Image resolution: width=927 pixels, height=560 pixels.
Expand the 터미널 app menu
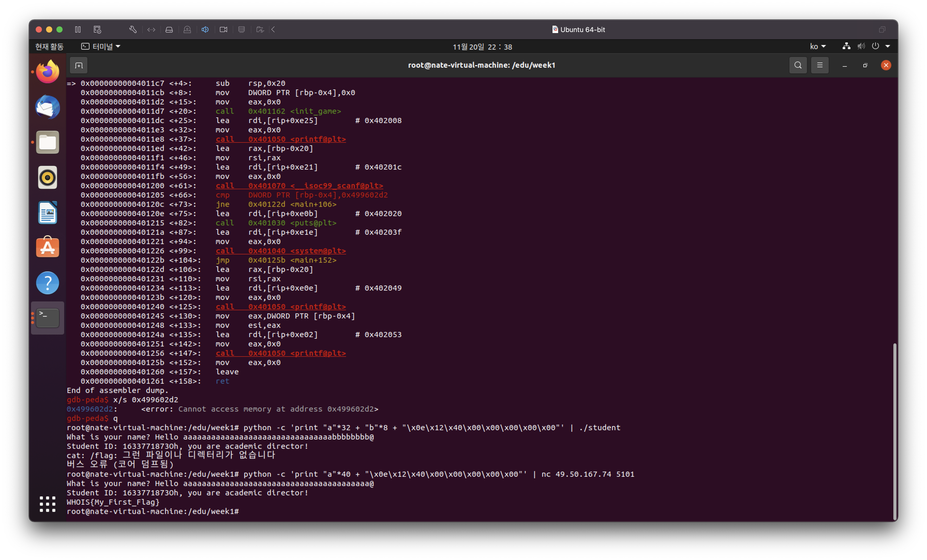[101, 47]
